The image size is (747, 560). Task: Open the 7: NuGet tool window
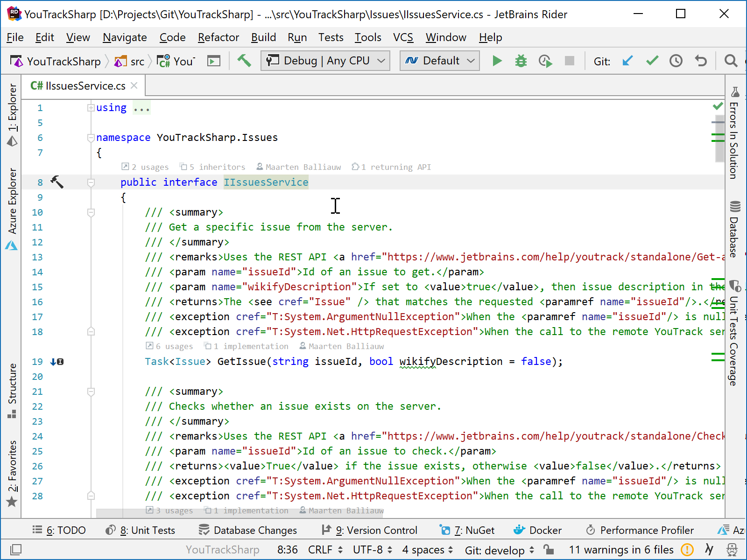coord(467,530)
